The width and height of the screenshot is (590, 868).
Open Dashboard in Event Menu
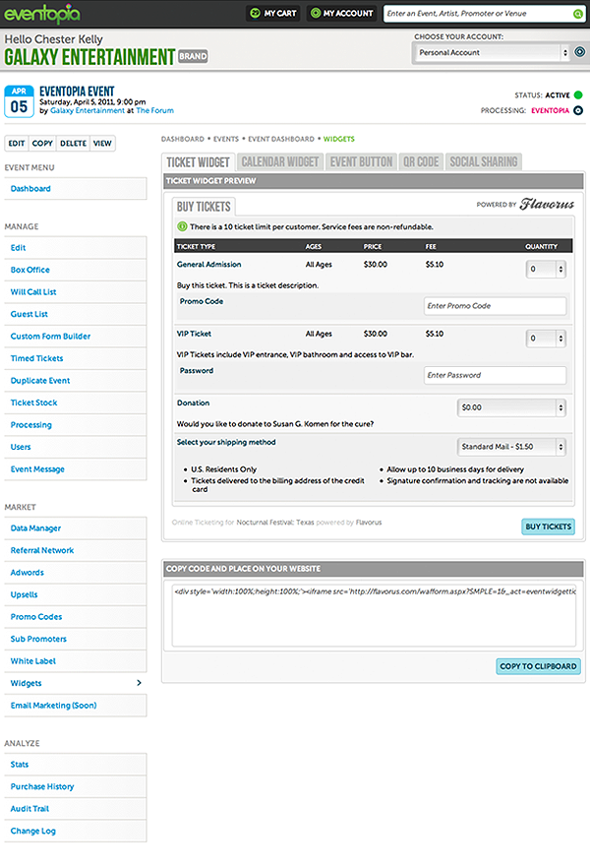[75, 189]
